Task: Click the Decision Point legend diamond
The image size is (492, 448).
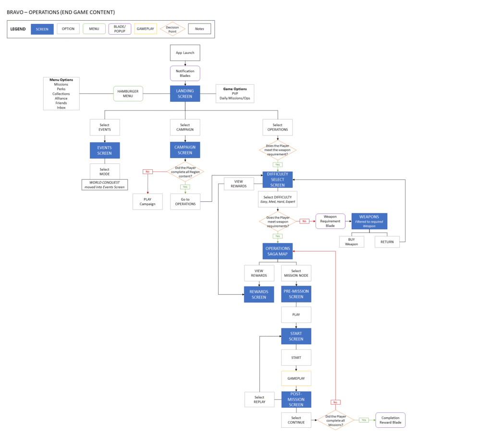Action: click(172, 29)
